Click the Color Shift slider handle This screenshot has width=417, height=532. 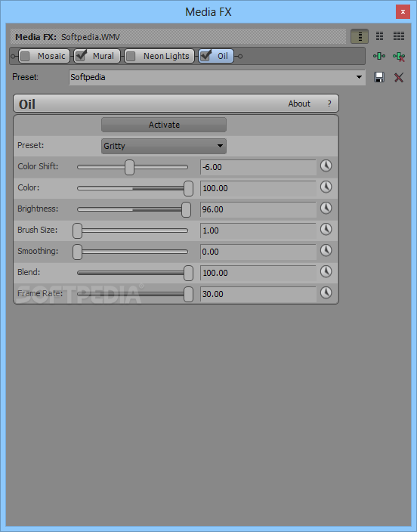[x=129, y=167]
